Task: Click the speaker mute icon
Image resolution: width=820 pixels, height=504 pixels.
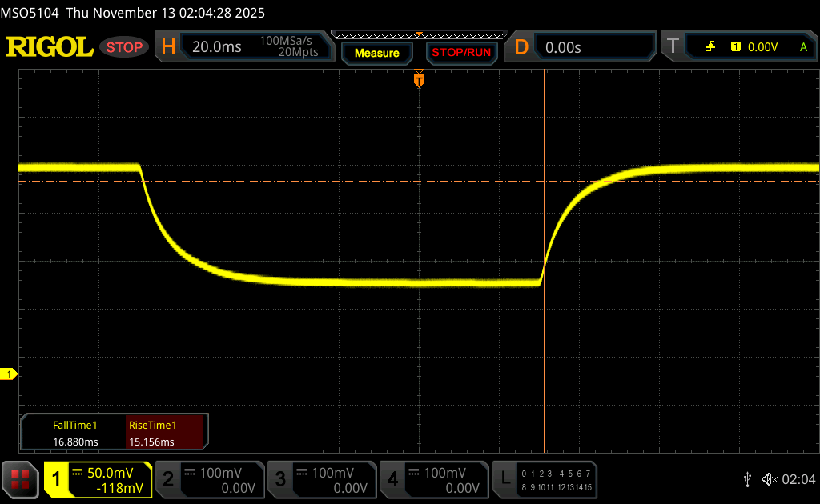Action: coord(769,479)
